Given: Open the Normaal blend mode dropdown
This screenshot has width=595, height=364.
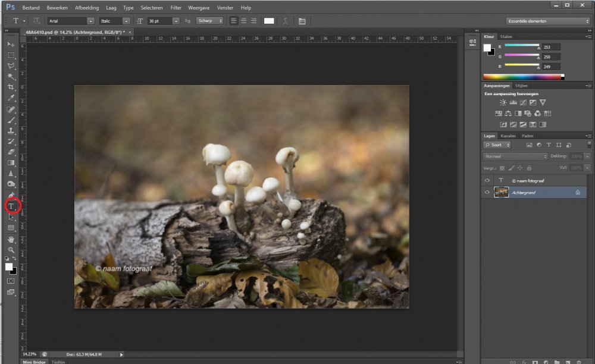Looking at the screenshot, I should (x=515, y=156).
